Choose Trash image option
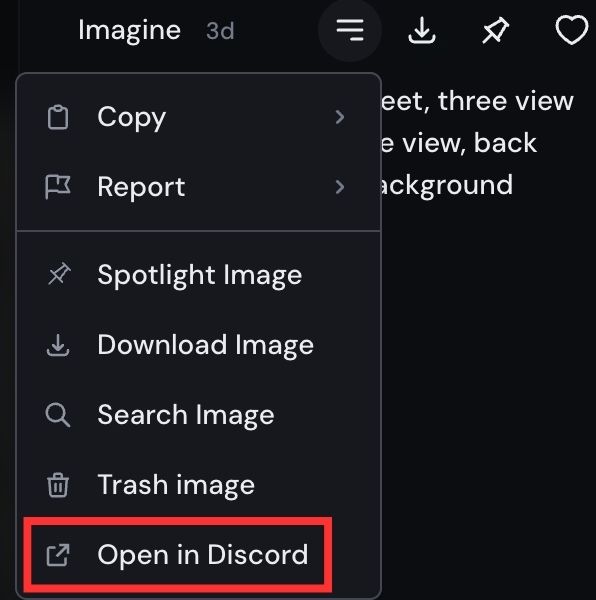Image resolution: width=596 pixels, height=600 pixels. (x=199, y=485)
